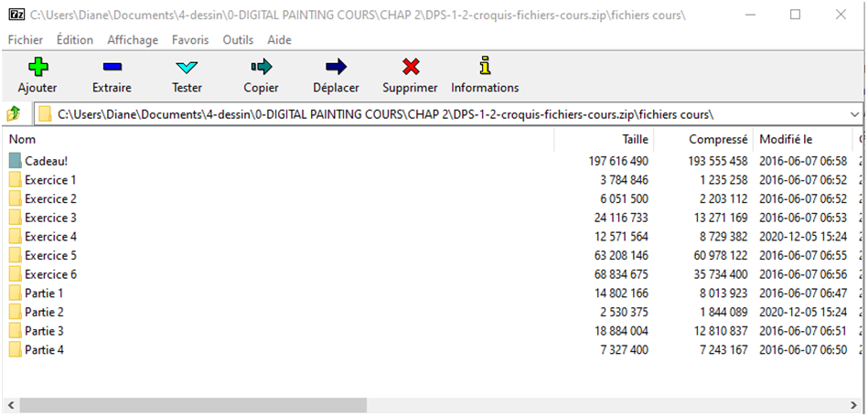Viewport: 868px width, 416px height.
Task: Select the Partie 4 folder icon
Action: point(15,349)
